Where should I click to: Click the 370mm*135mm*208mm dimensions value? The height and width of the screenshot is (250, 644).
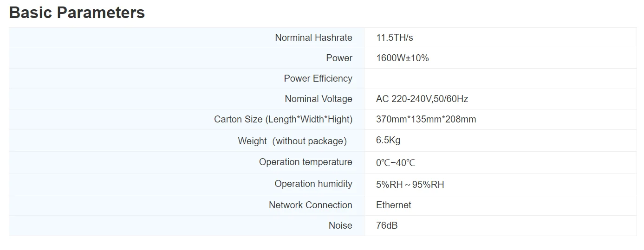(426, 119)
